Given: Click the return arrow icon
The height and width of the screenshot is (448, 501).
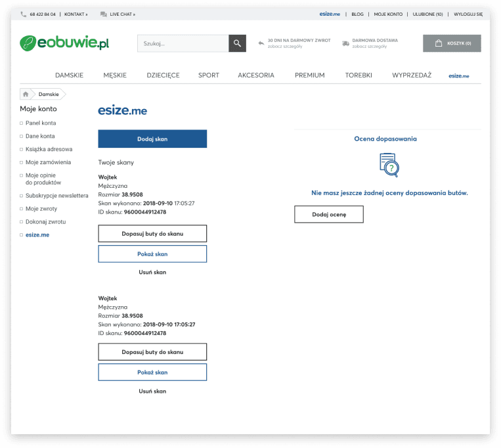Looking at the screenshot, I should [x=261, y=43].
